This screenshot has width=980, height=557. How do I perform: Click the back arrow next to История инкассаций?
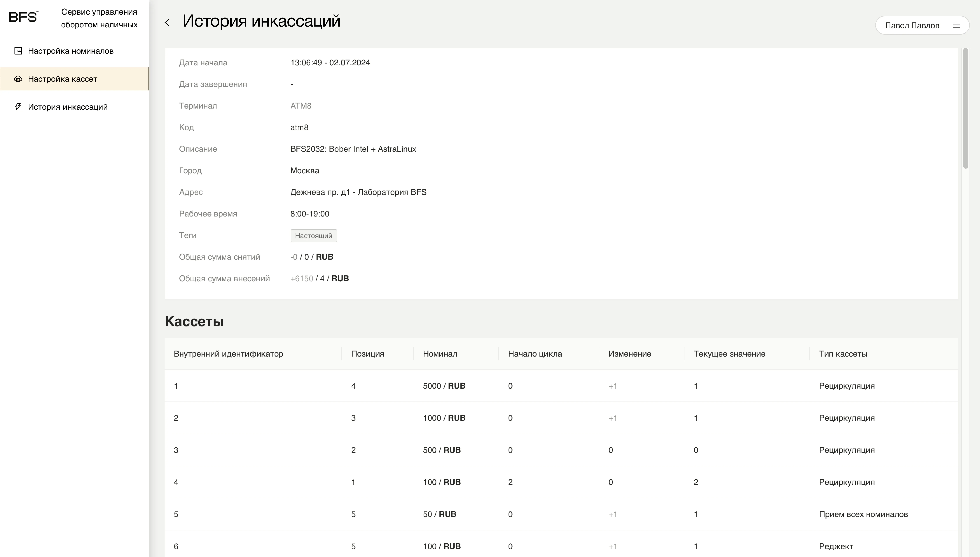(167, 23)
